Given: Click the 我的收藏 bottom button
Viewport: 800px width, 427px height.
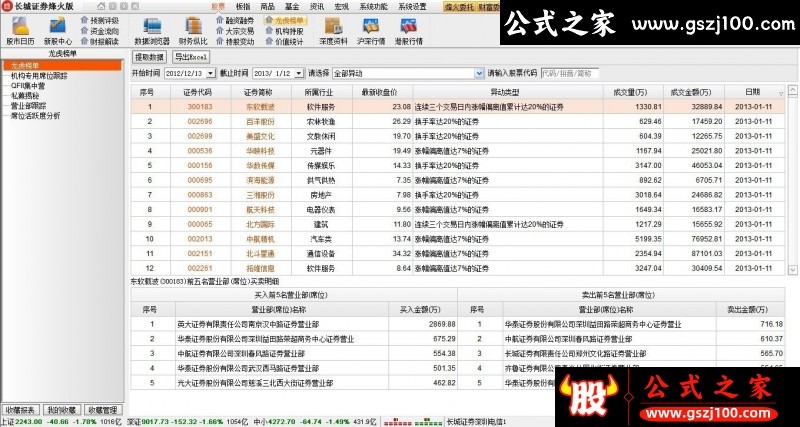Looking at the screenshot, I should [61, 410].
